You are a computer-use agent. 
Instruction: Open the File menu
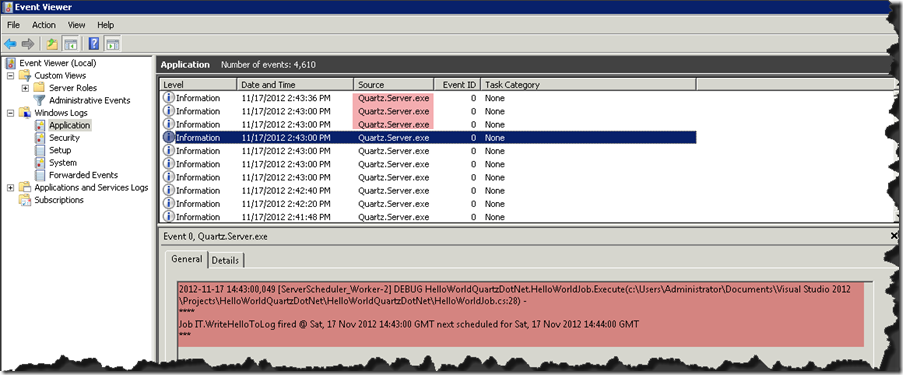13,25
